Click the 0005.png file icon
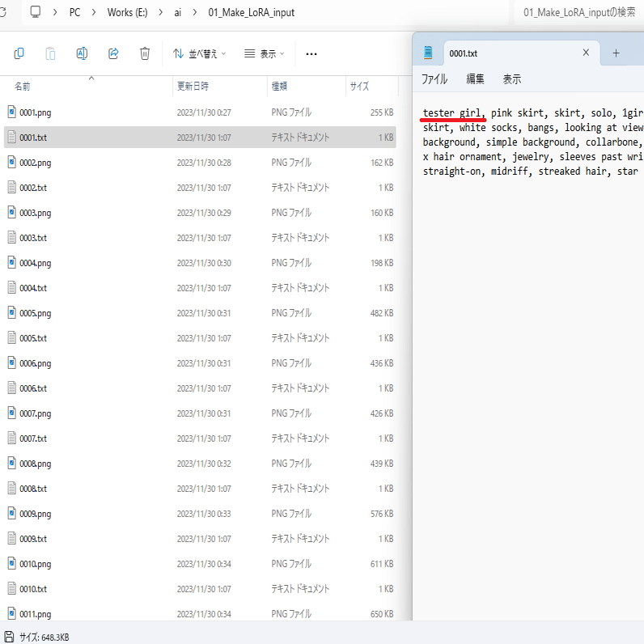This screenshot has width=644, height=644. pyautogui.click(x=12, y=312)
